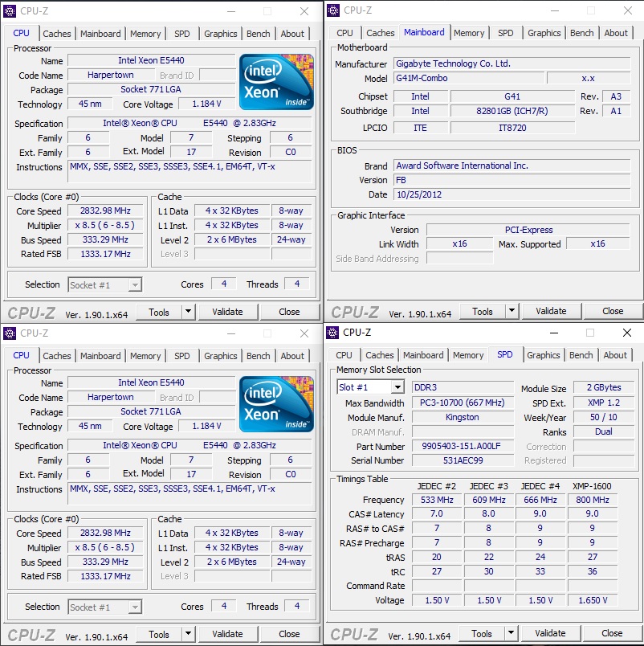Open the Memory tab in the lower-left CPU window
The image size is (644, 646).
145,356
